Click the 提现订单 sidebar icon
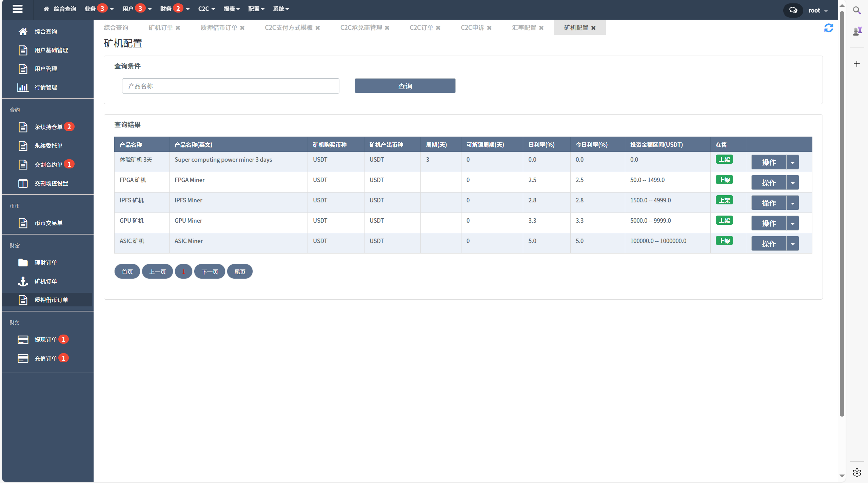This screenshot has width=868, height=483. click(x=23, y=339)
